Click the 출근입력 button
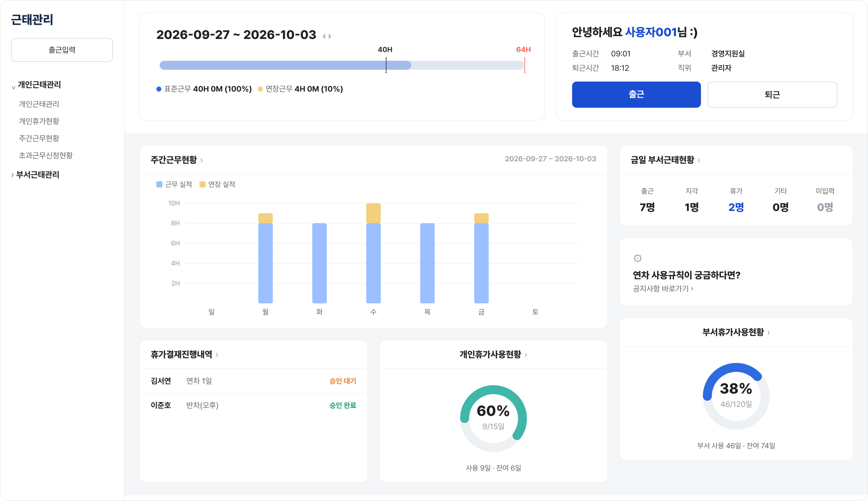This screenshot has height=501, width=868. 62,50
